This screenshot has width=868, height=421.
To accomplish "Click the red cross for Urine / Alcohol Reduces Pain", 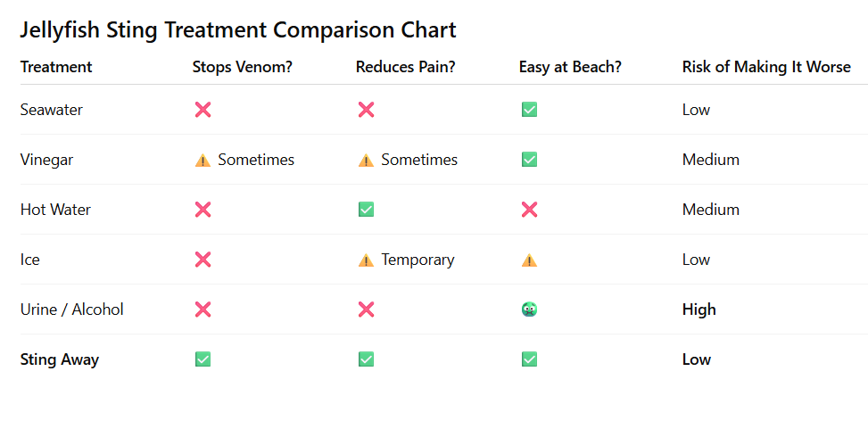I will pos(366,310).
